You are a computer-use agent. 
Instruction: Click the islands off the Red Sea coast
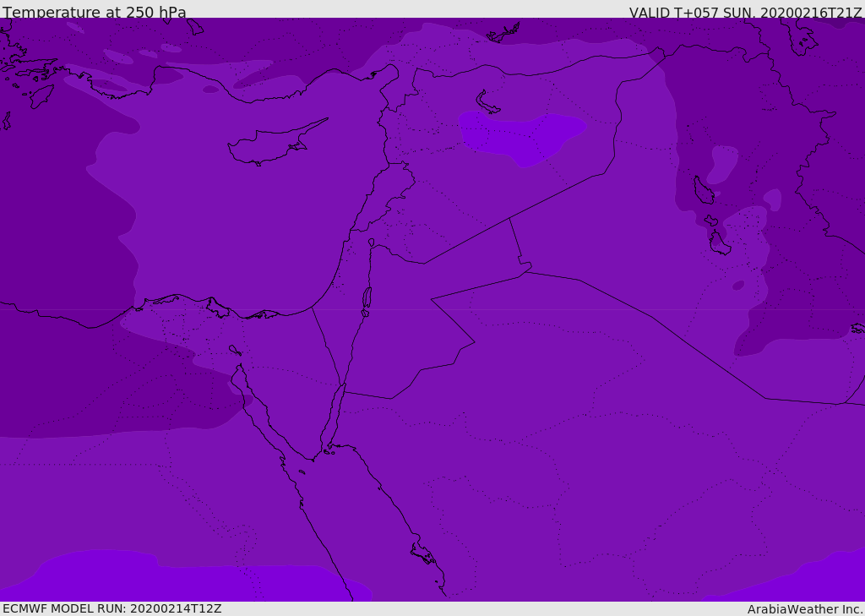pyautogui.click(x=422, y=553)
